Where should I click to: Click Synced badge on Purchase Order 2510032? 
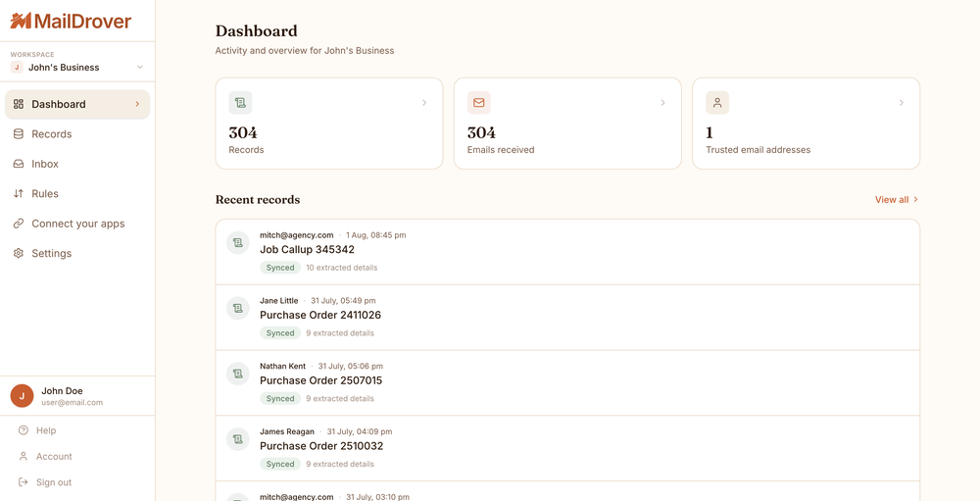280,464
